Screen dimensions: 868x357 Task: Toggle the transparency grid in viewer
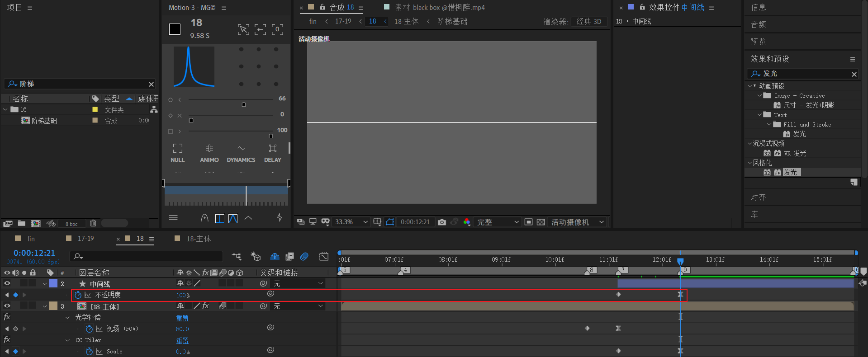(x=541, y=222)
